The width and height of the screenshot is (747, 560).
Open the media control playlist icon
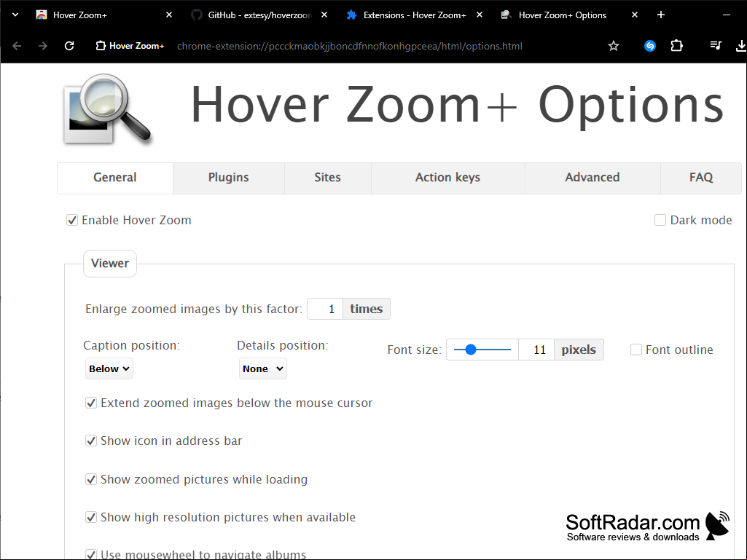pos(716,45)
